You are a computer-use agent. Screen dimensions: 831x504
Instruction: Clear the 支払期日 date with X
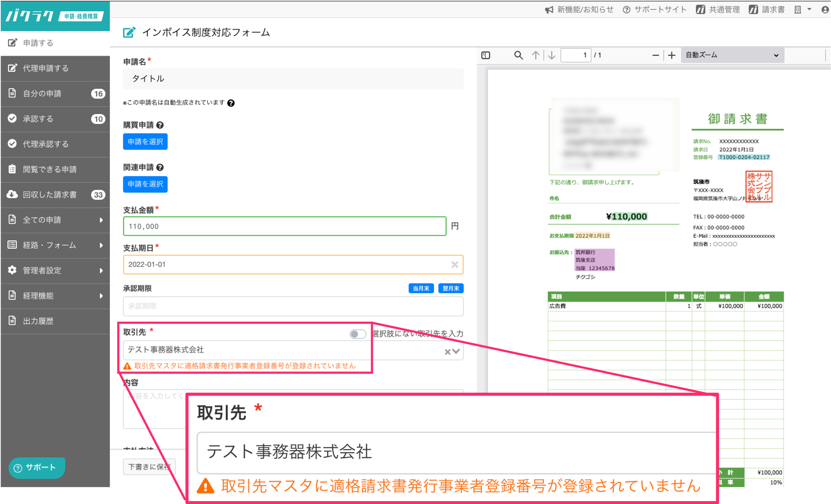click(x=455, y=265)
